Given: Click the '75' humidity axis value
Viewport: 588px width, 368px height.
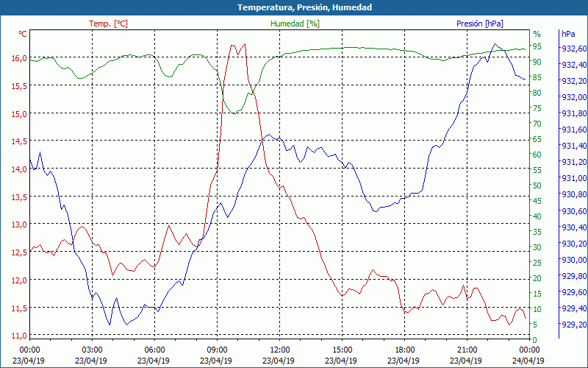Looking at the screenshot, I should 537,108.
